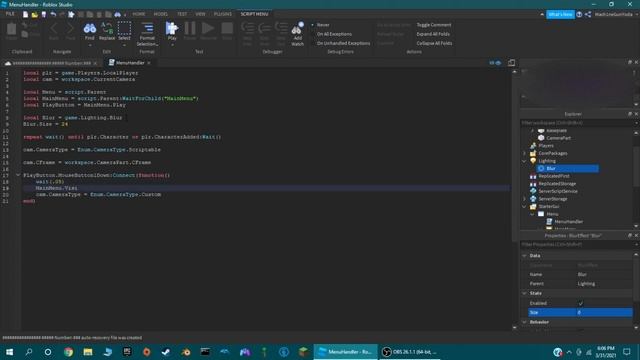Toggle the Blur Enabled checkbox
The height and width of the screenshot is (360, 640).
581,303
